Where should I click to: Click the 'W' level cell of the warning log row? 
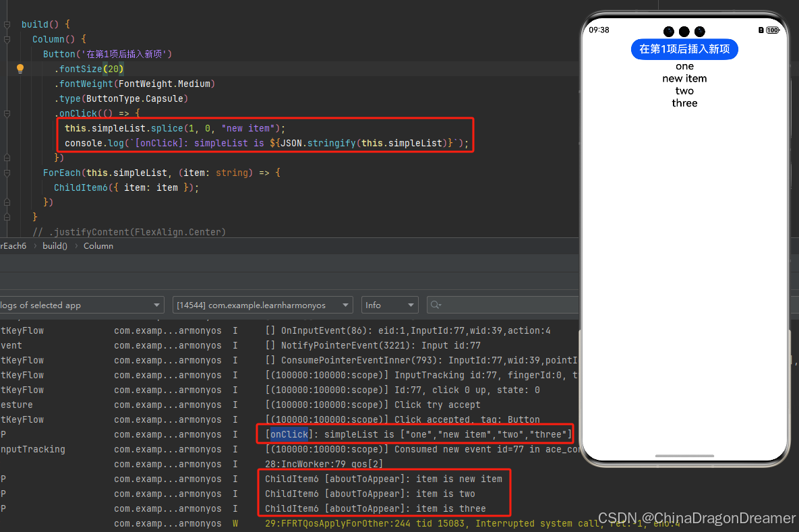pos(235,523)
